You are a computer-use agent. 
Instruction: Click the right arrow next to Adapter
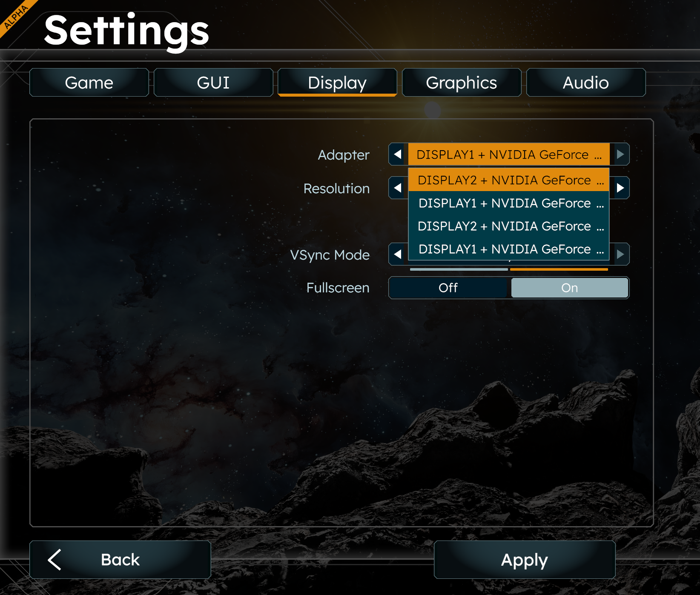point(620,154)
